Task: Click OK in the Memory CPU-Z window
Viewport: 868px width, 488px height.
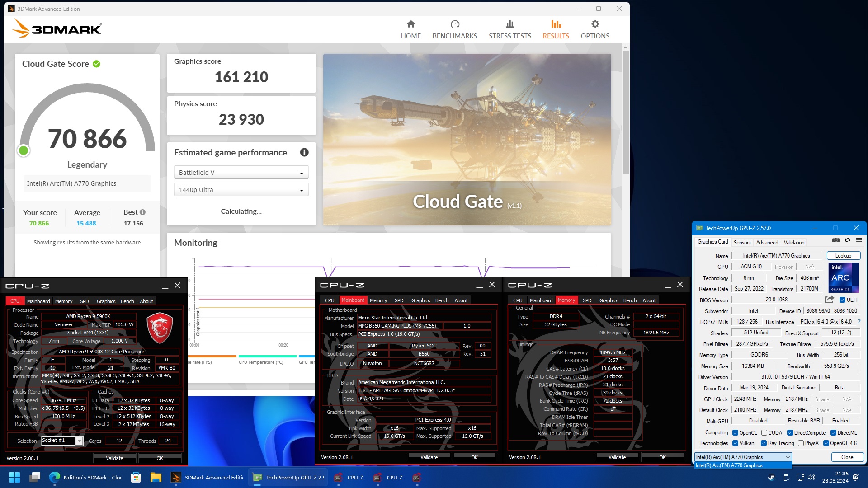Action: tap(662, 457)
